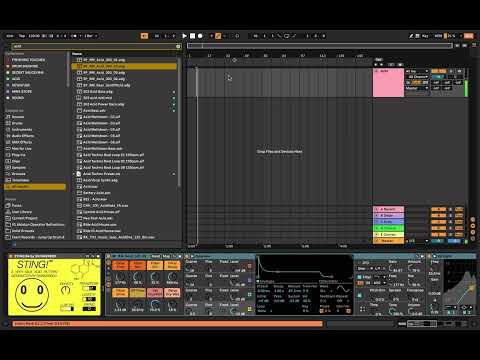Select the A Reverb return track
480x360 pixels.
[x=388, y=209]
